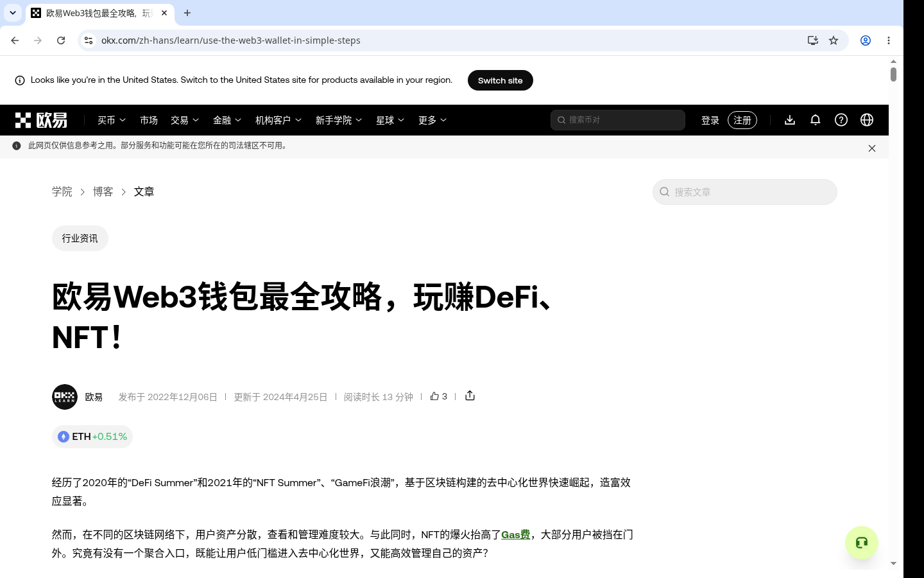The image size is (924, 578).
Task: Click the Switch site button
Action: 501,80
